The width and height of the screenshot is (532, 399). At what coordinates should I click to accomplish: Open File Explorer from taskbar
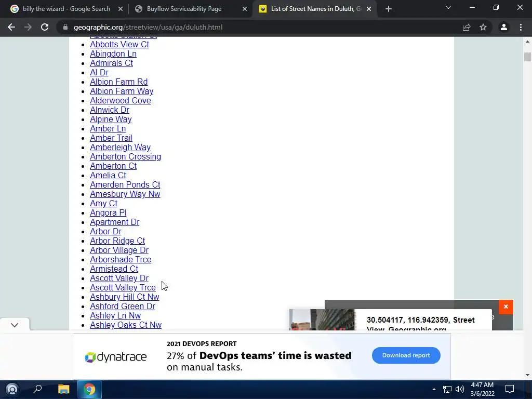pyautogui.click(x=63, y=389)
